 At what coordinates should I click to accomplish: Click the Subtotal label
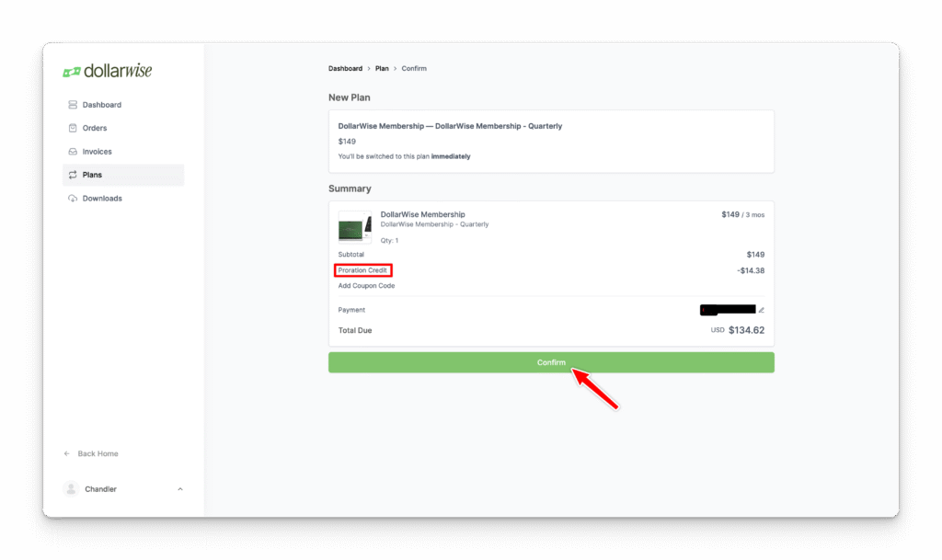click(350, 255)
